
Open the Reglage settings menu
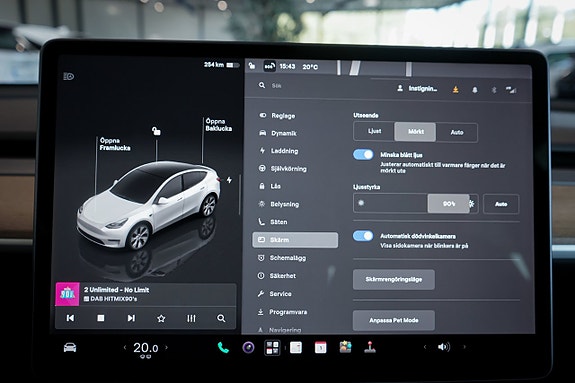[277, 116]
